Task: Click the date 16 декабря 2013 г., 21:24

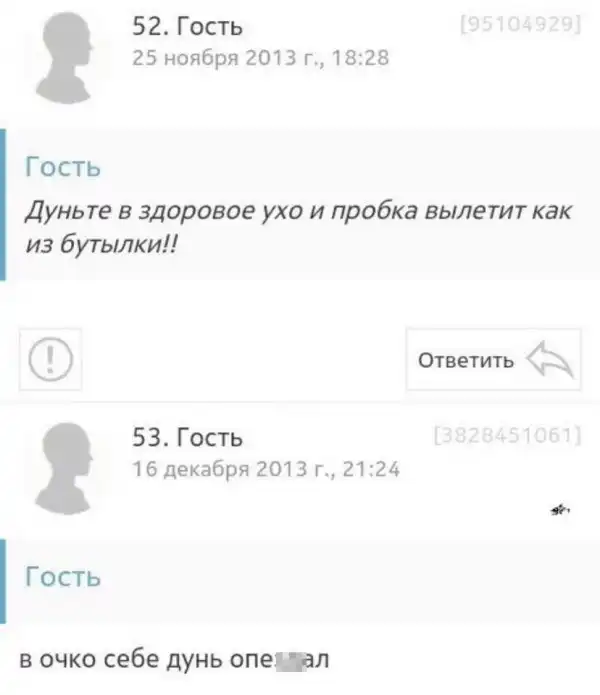Action: (x=266, y=469)
